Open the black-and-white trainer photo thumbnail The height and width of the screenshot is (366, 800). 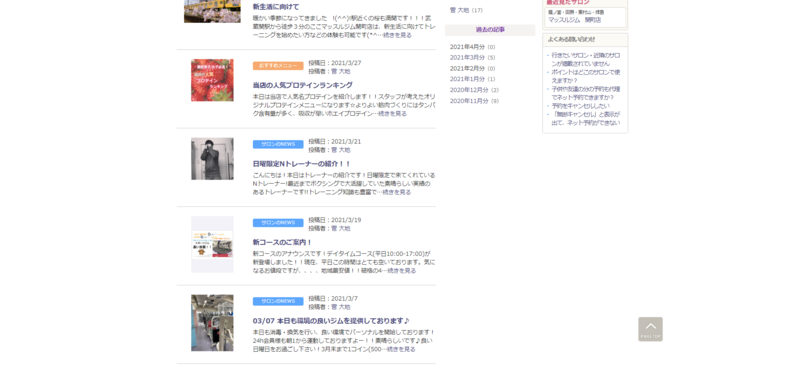[x=212, y=158]
